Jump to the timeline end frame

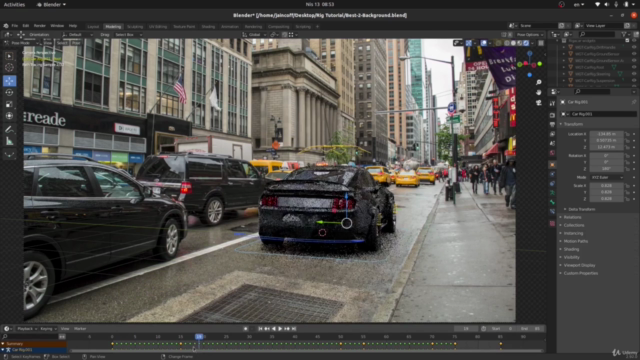click(x=294, y=329)
